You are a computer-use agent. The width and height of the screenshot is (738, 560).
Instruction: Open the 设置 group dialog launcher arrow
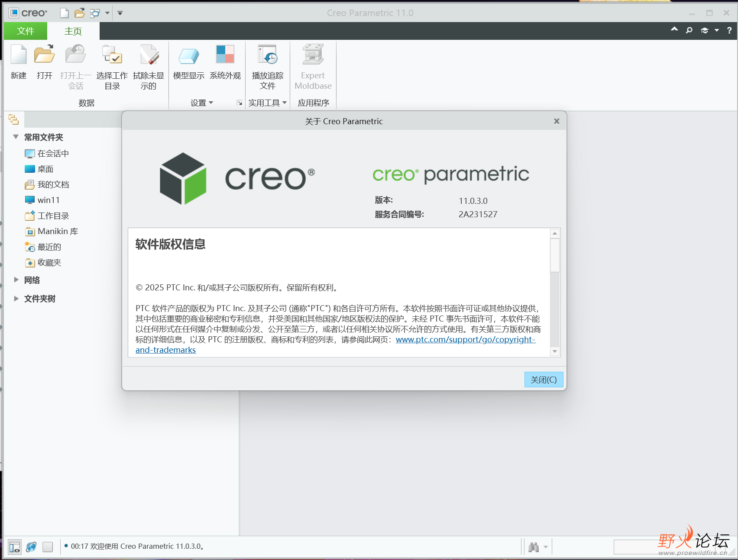pyautogui.click(x=240, y=103)
